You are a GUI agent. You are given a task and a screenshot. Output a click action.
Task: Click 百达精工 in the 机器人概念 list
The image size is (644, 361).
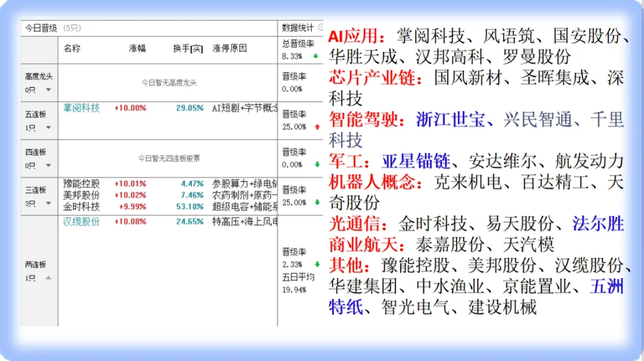[x=555, y=182]
